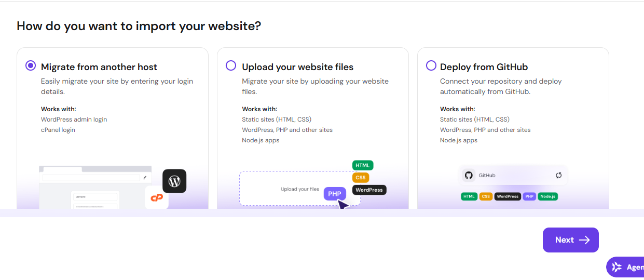Click Node.js apps in the upload card

click(261, 140)
